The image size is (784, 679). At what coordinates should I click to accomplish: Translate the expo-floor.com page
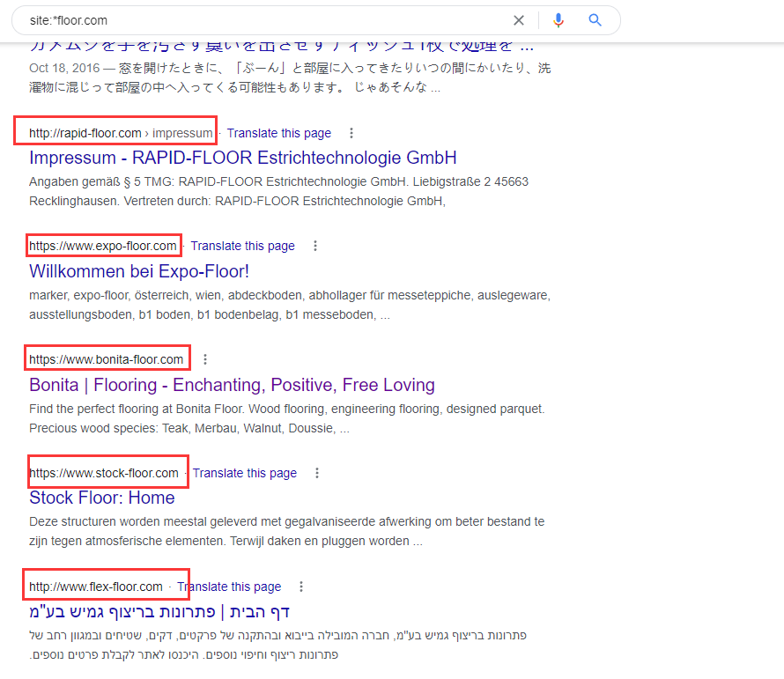[x=242, y=246]
